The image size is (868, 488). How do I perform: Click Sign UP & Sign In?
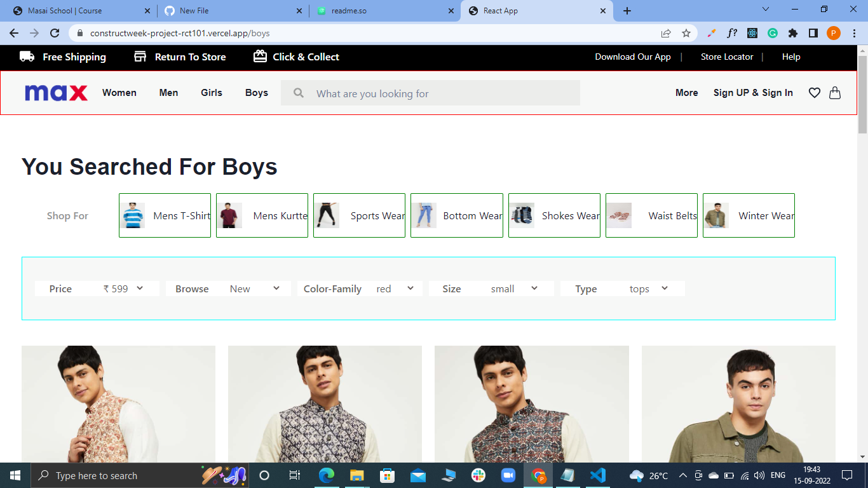[x=753, y=93]
